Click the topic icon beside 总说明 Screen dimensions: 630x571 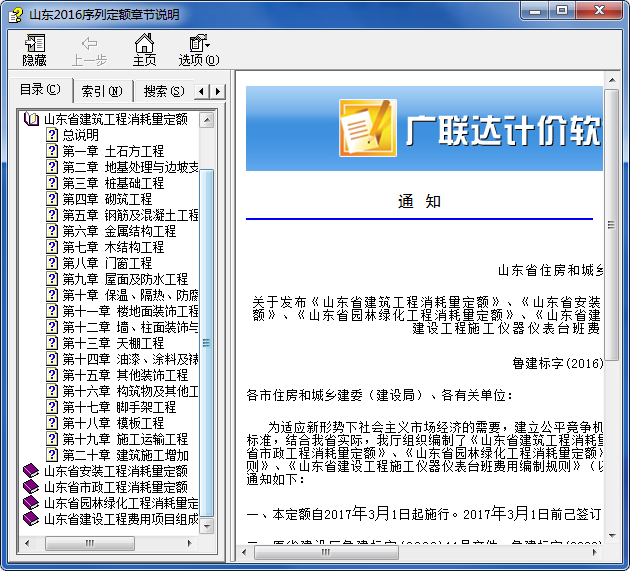[x=52, y=135]
